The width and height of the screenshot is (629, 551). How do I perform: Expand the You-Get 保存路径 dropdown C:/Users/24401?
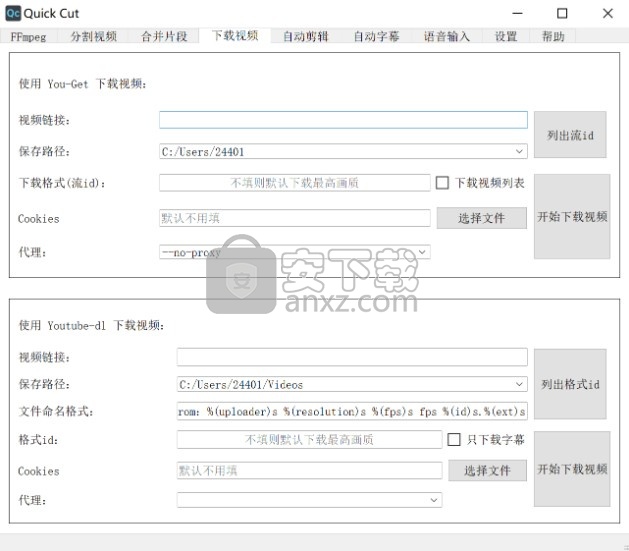343,152
